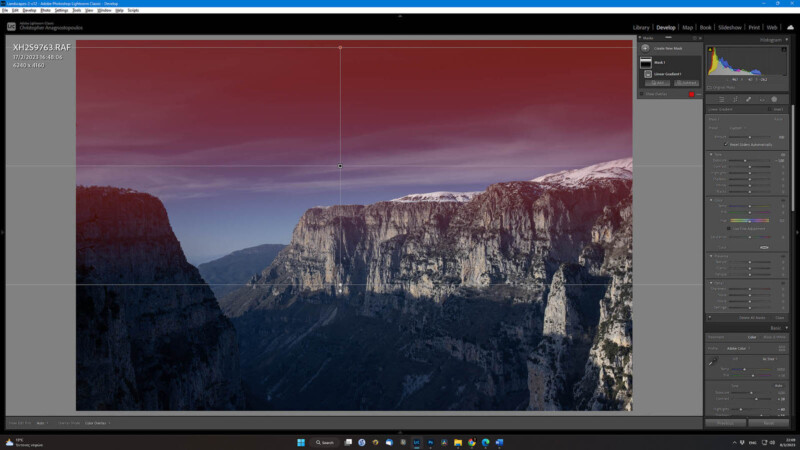800x450 pixels.
Task: Select the Masking tool icon
Action: click(x=774, y=99)
